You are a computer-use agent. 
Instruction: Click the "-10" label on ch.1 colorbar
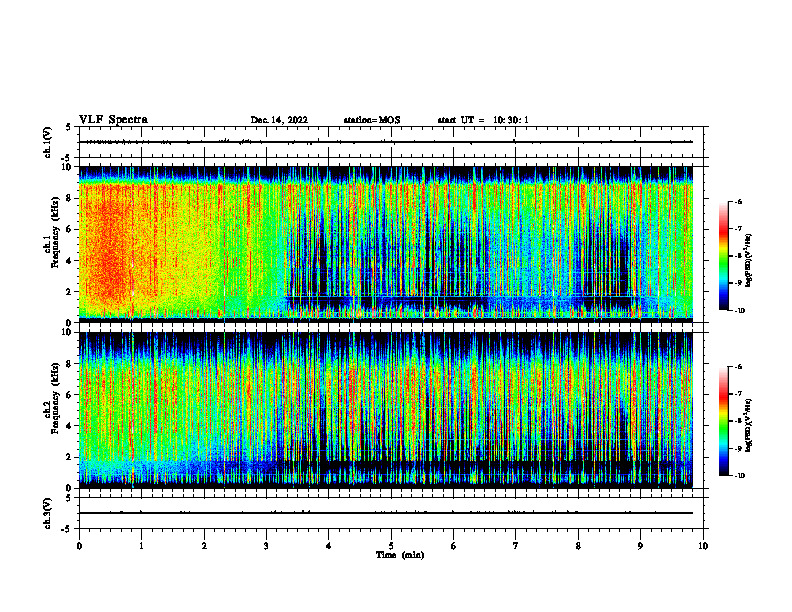[739, 311]
